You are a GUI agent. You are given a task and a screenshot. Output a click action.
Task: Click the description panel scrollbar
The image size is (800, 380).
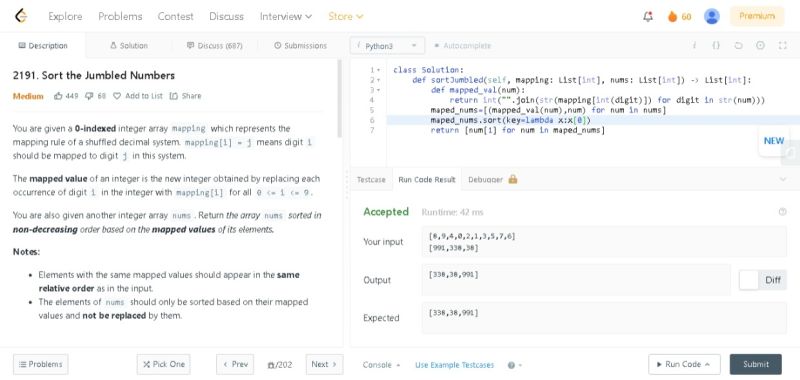(x=339, y=98)
